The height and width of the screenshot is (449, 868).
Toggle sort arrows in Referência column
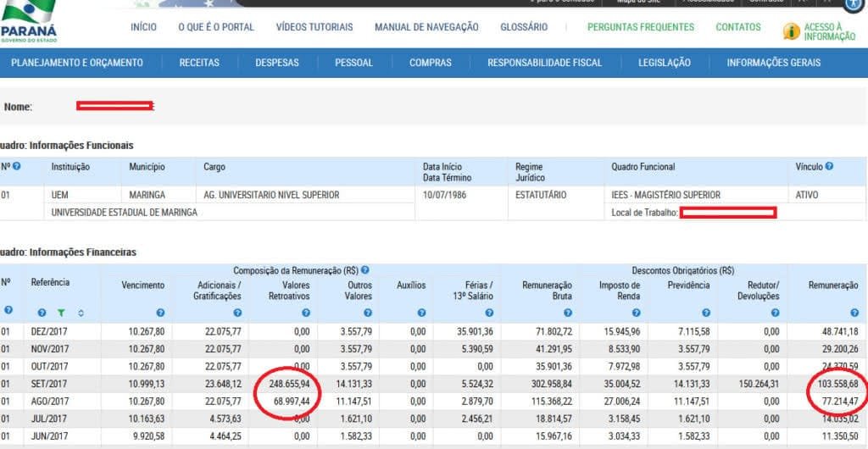pos(81,313)
